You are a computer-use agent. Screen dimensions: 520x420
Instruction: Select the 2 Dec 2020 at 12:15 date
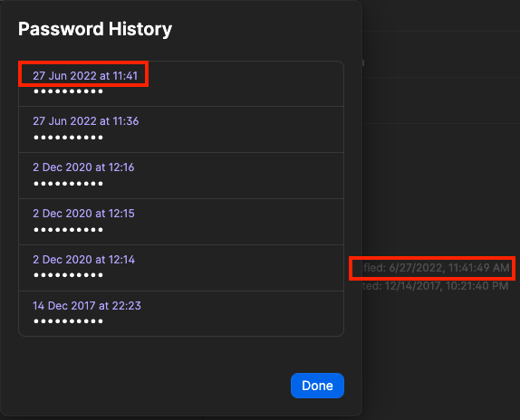[x=83, y=214]
